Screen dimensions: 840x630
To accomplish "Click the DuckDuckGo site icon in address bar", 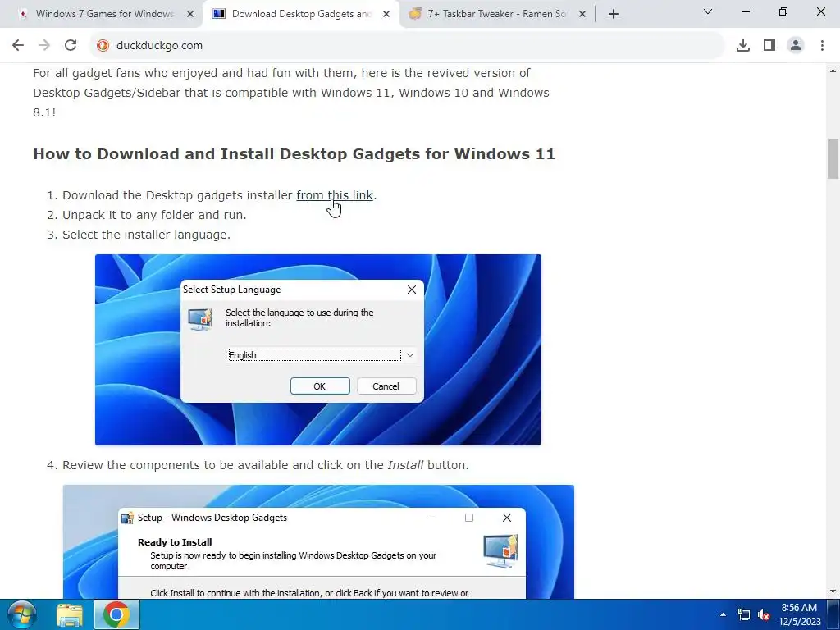I will [103, 46].
